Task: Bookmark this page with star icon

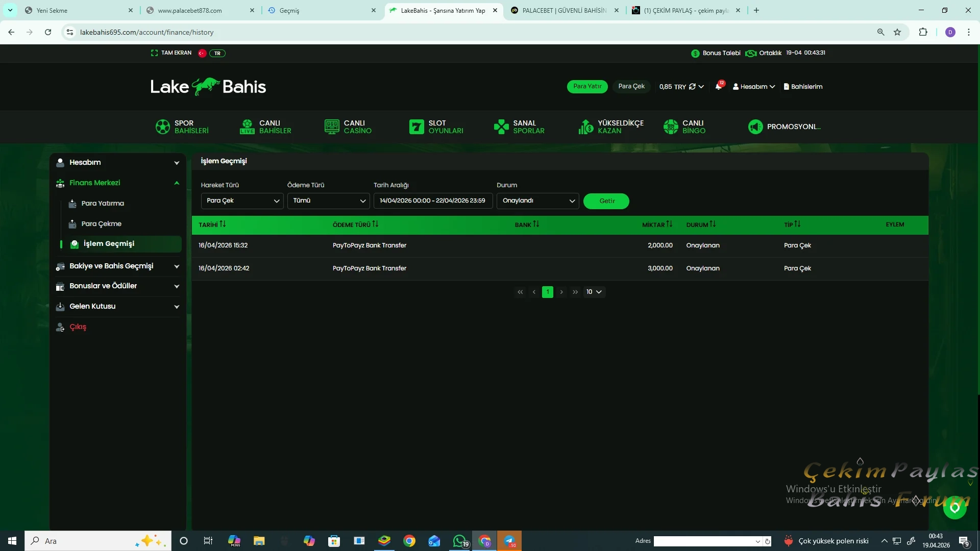Action: click(897, 32)
